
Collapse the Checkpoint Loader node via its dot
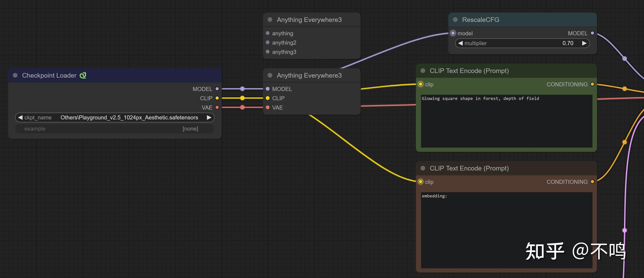click(15, 75)
